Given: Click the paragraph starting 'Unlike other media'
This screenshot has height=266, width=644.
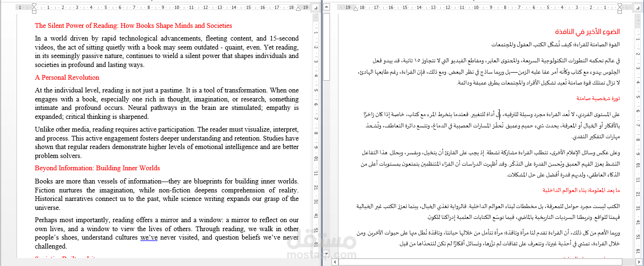Looking at the screenshot, I should pos(167,142).
